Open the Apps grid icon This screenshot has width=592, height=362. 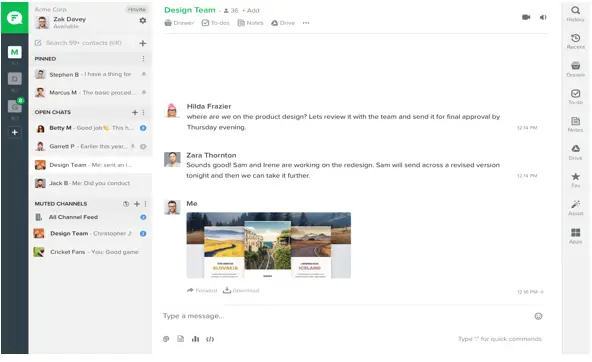(575, 236)
